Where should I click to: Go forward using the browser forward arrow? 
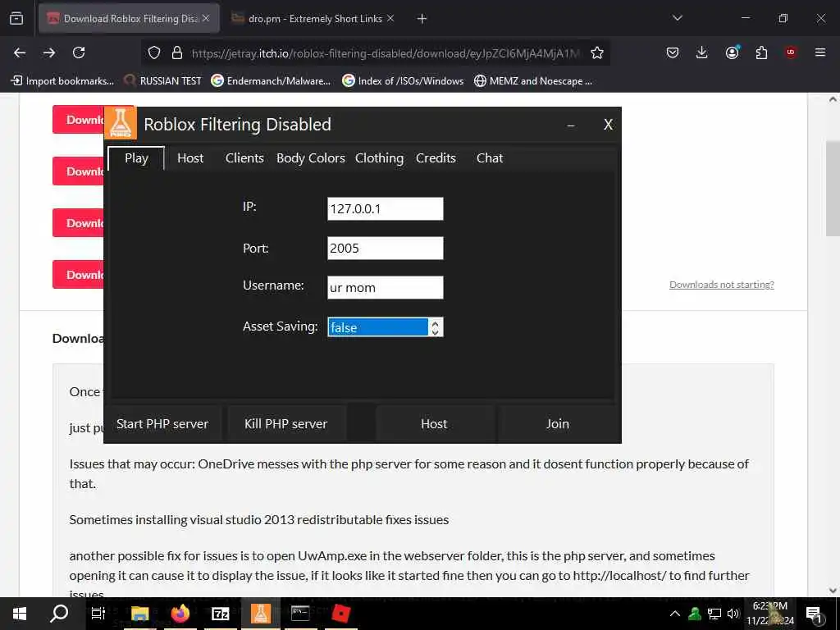48,52
